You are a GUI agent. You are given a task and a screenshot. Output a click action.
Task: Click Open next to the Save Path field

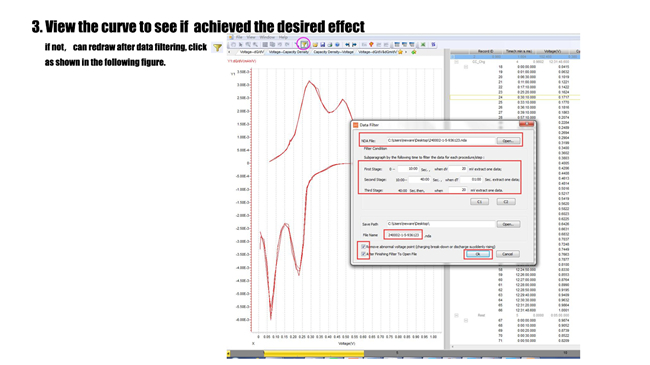click(508, 224)
